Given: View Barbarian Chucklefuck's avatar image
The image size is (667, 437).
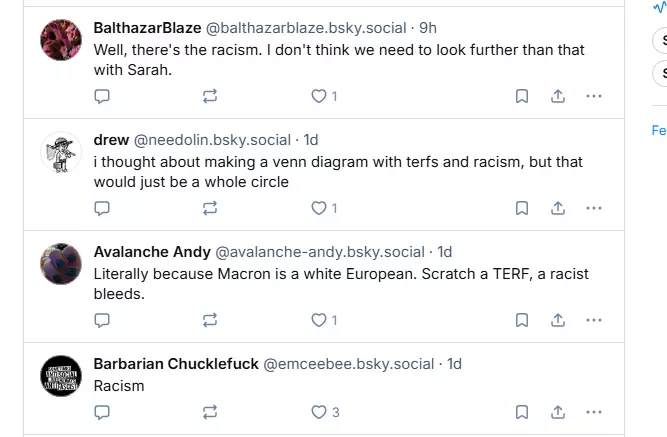Looking at the screenshot, I should (x=61, y=375).
